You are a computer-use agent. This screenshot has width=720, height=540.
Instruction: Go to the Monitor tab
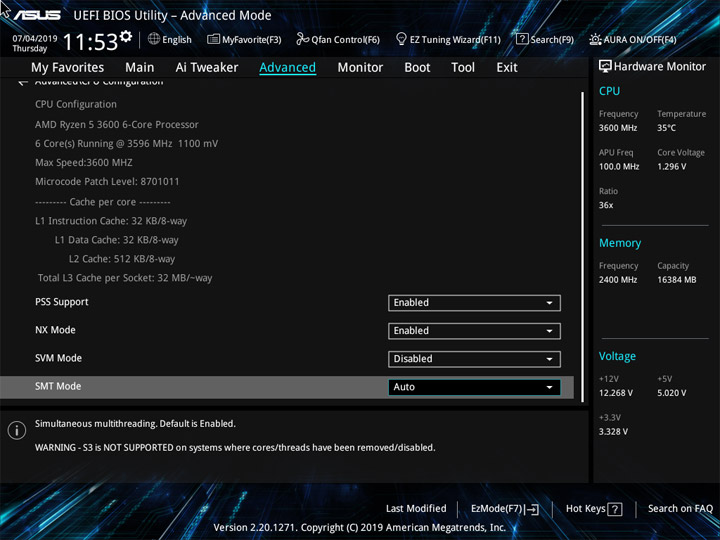pyautogui.click(x=360, y=68)
